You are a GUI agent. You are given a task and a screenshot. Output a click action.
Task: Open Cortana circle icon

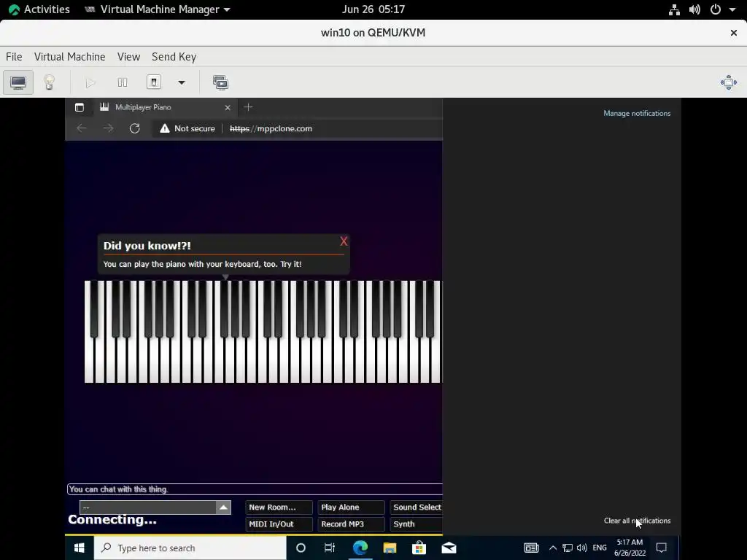click(x=301, y=548)
